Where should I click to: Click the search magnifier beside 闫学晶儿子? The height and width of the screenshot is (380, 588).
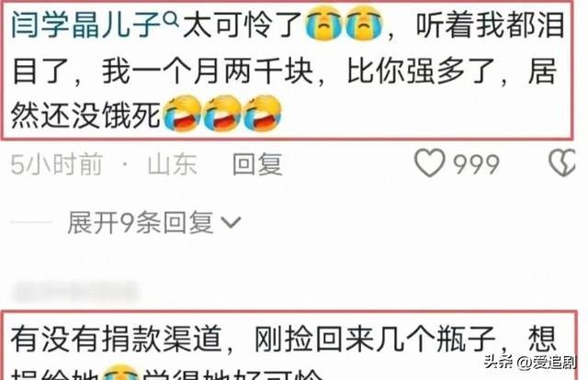(x=172, y=18)
